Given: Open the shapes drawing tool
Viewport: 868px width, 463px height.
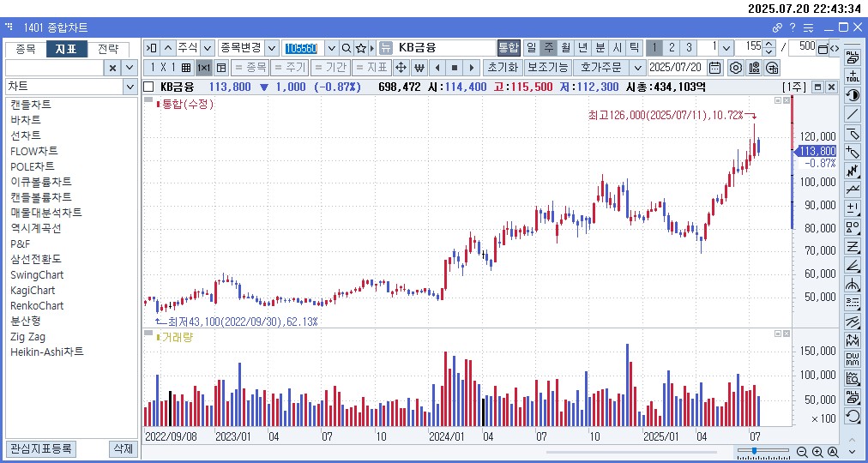Looking at the screenshot, I should tap(853, 228).
